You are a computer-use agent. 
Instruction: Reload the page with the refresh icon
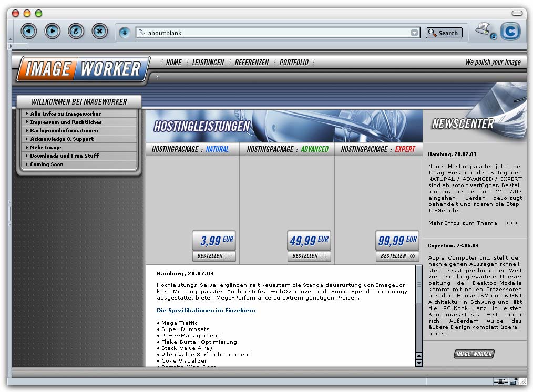pos(76,32)
